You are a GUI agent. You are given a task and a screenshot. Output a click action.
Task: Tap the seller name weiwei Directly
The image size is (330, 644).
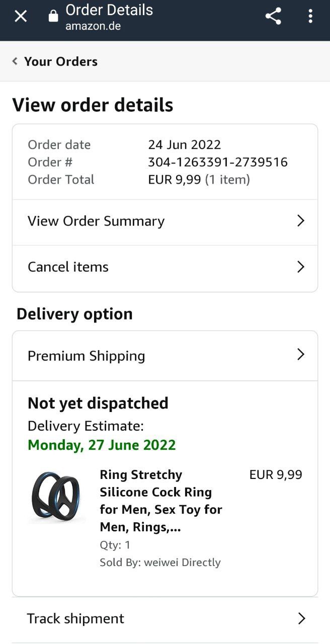click(x=182, y=562)
